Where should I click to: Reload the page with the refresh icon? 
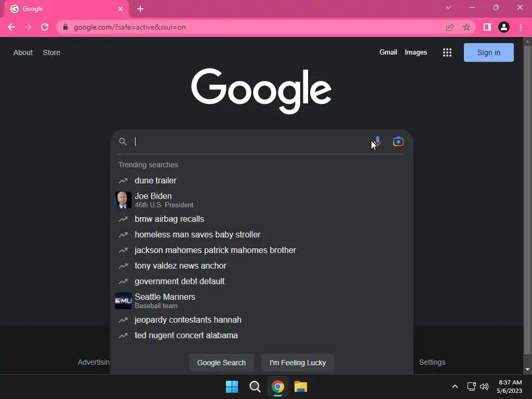click(45, 27)
